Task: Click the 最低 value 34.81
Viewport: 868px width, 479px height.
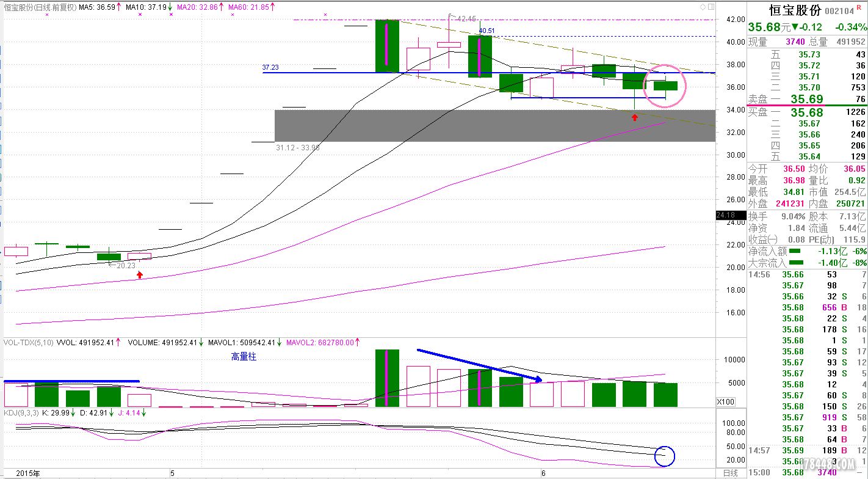Action: coord(794,192)
